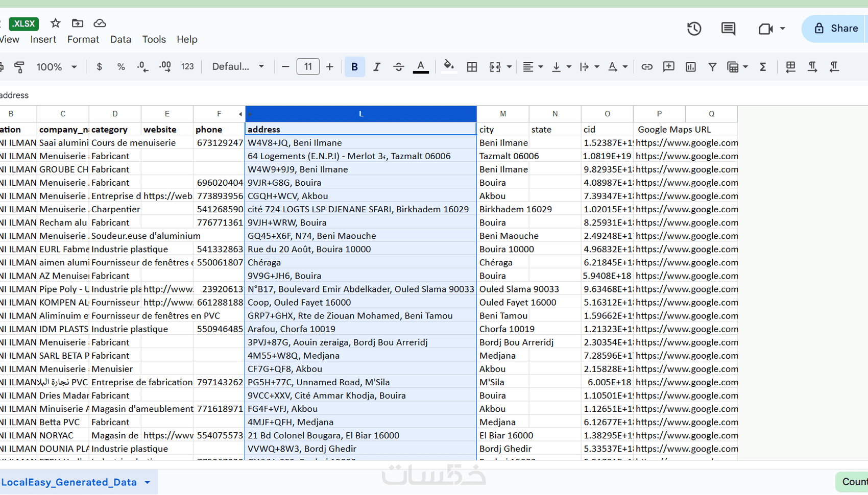Open the Data menu
The height and width of the screenshot is (495, 868).
(120, 39)
